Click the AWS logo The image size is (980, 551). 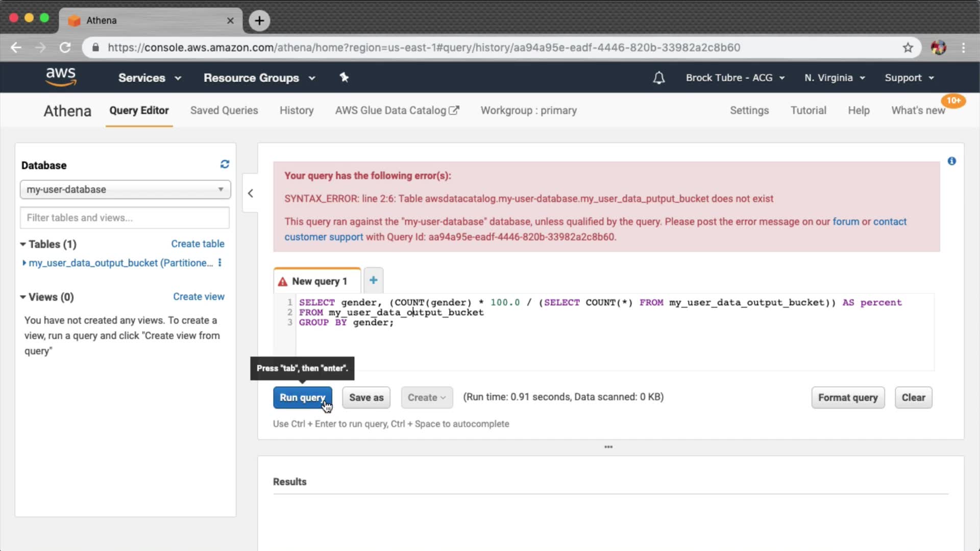click(x=61, y=77)
